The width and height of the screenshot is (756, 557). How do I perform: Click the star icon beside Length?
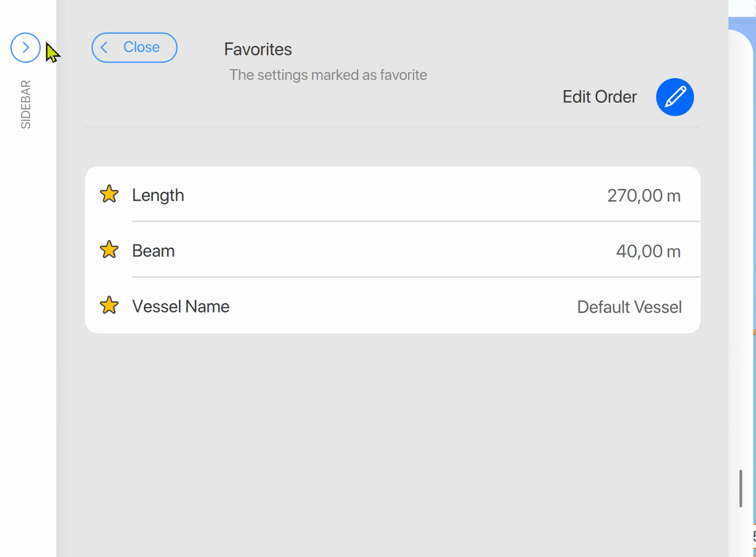pos(109,194)
